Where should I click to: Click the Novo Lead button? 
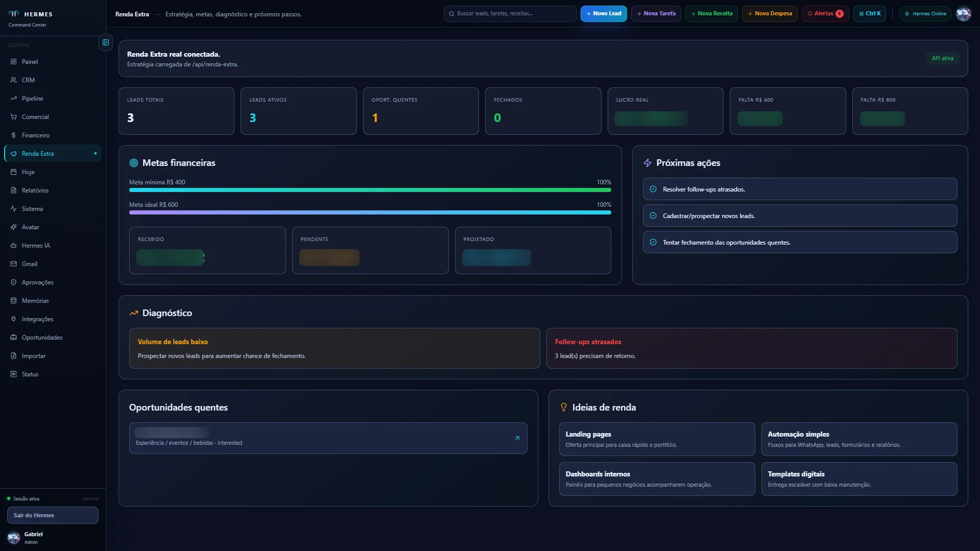pyautogui.click(x=604, y=14)
